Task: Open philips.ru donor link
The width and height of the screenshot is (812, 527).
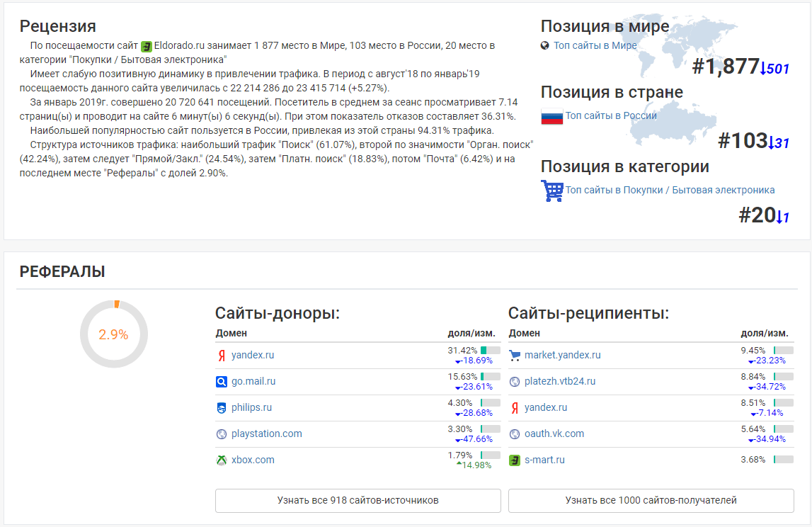Action: pos(252,407)
